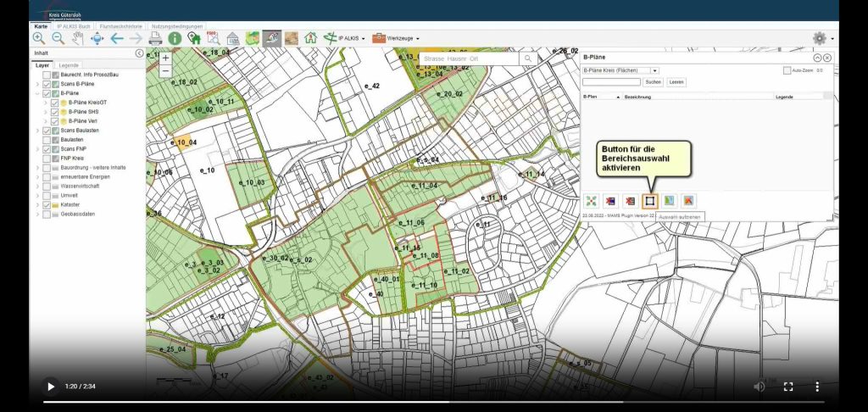Go to previous map view with back arrow
This screenshot has height=412, width=868.
[116, 38]
